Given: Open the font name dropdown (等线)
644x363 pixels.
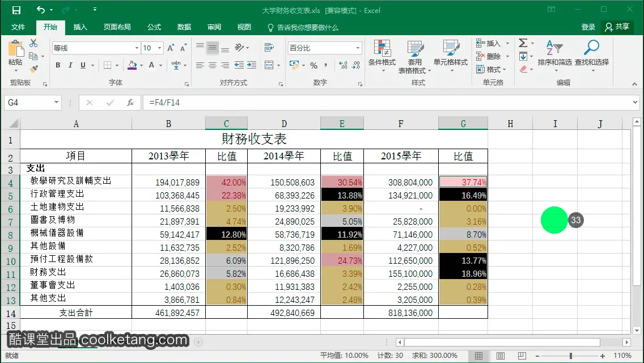Looking at the screenshot, I should pos(137,48).
